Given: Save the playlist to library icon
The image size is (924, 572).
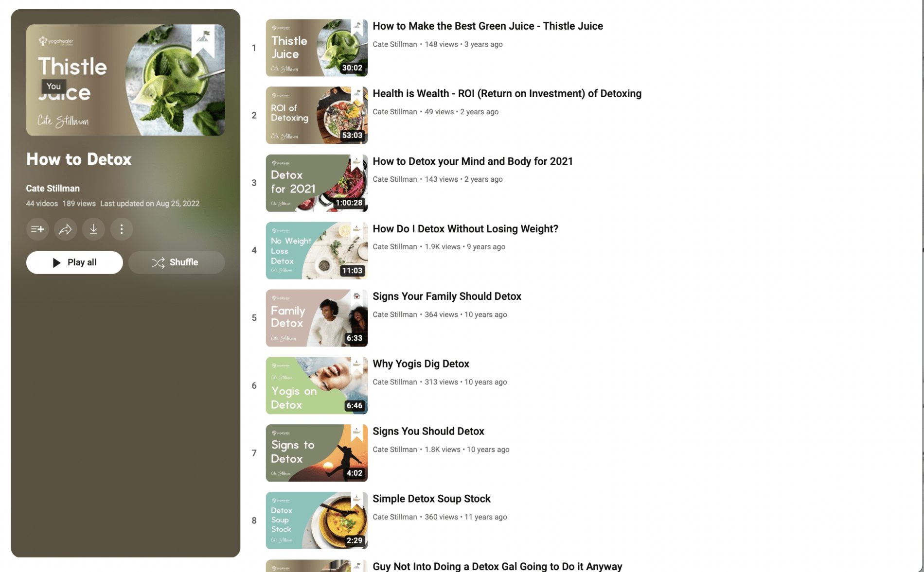Looking at the screenshot, I should click(x=37, y=229).
